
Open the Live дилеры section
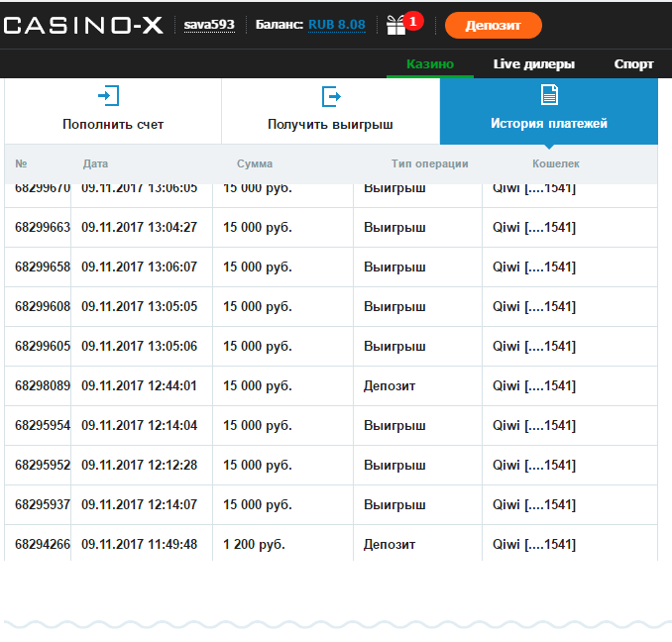click(533, 64)
